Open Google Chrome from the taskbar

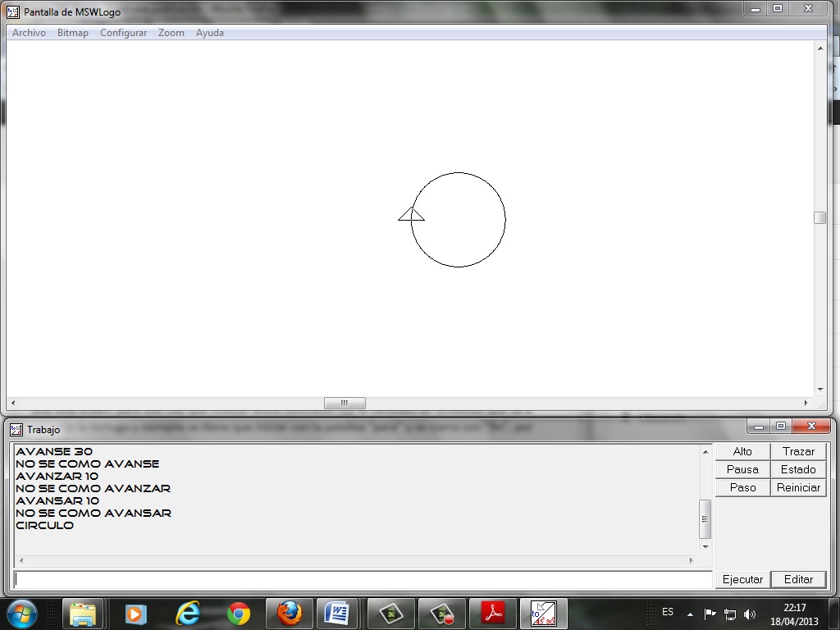(x=238, y=613)
